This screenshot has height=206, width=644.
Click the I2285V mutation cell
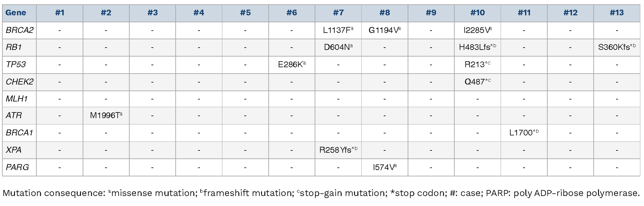pyautogui.click(x=477, y=30)
